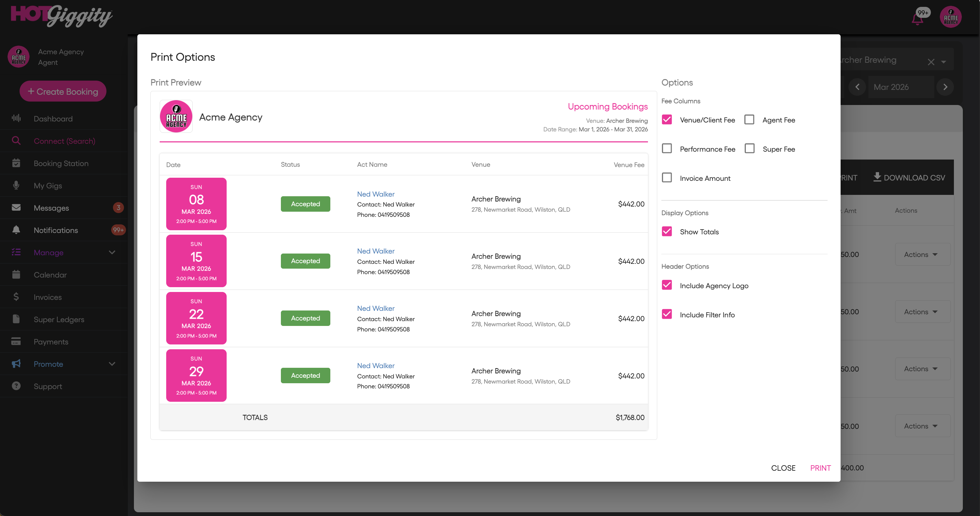Check the Invoice Amount option
Screen dimensions: 980x516
coord(667,178)
